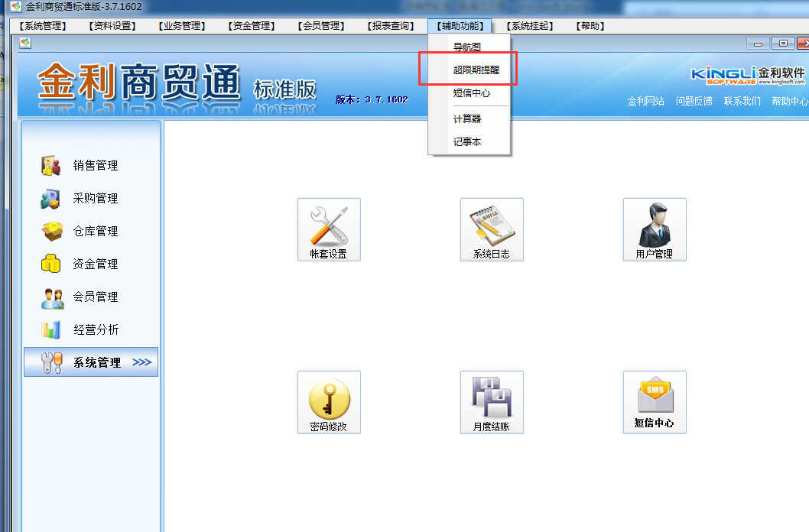Image resolution: width=809 pixels, height=532 pixels.
Task: Click the 仓库管理 box icon in sidebar
Action: pos(51,232)
